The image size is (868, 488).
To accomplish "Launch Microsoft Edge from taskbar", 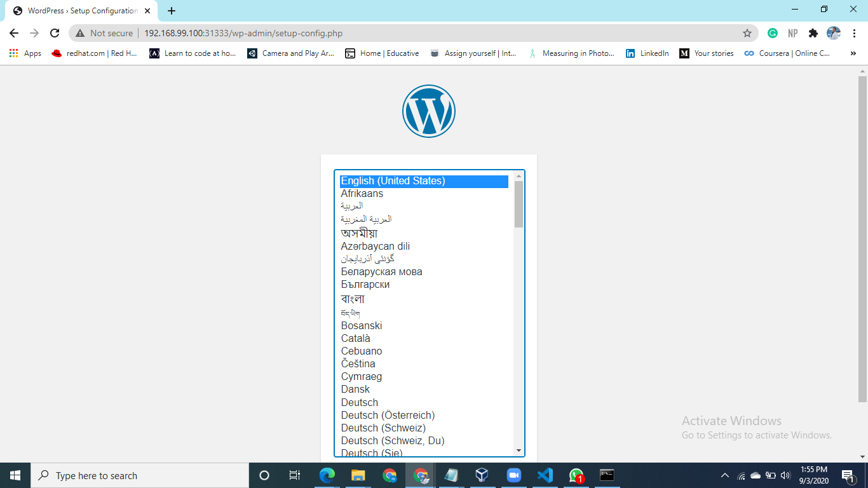I will 327,475.
